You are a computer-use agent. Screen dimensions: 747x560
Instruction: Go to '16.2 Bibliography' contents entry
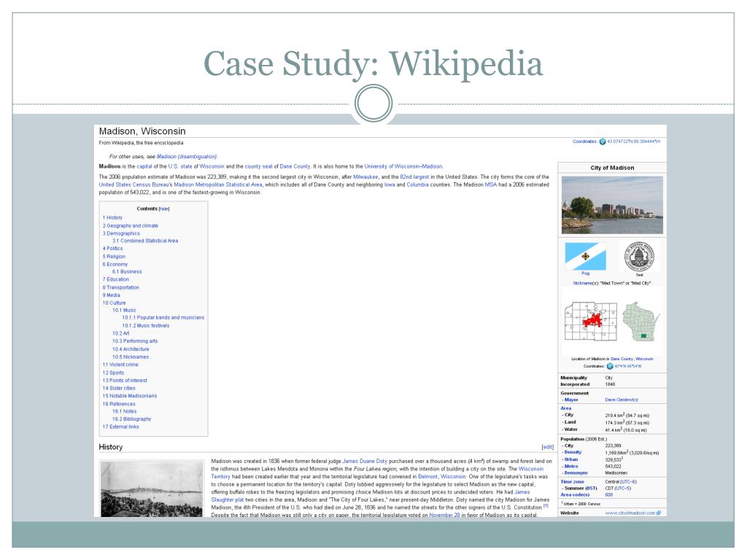click(x=132, y=419)
